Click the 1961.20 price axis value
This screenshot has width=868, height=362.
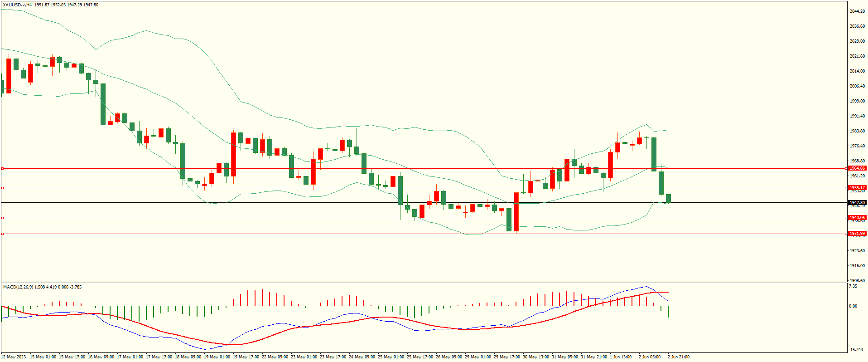pos(857,176)
